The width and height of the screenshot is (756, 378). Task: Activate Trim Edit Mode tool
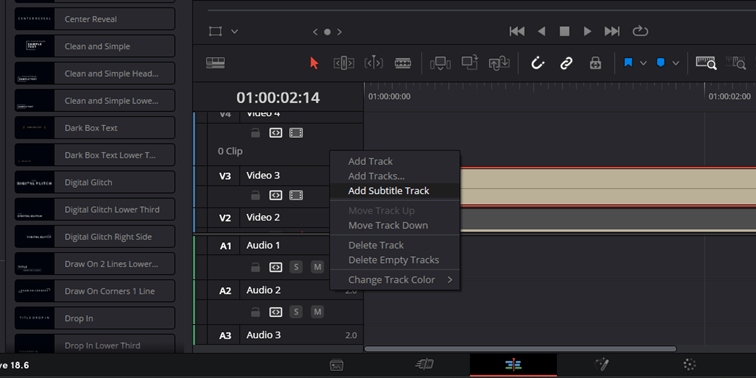coord(344,63)
